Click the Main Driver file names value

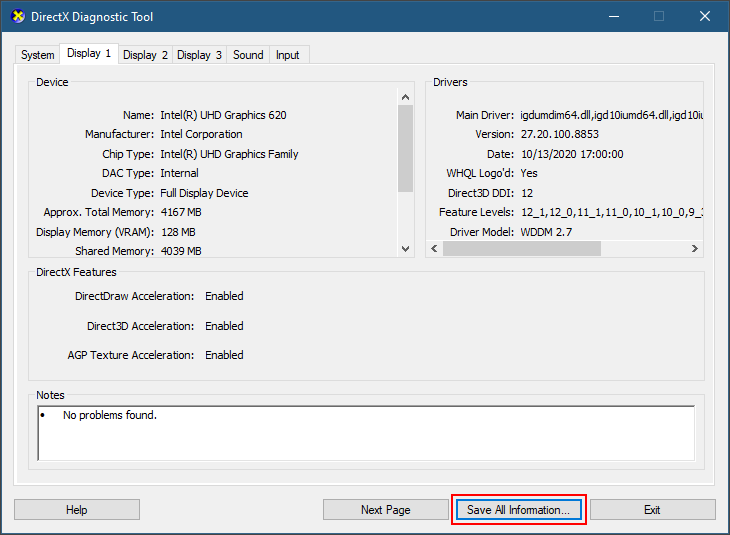click(611, 115)
